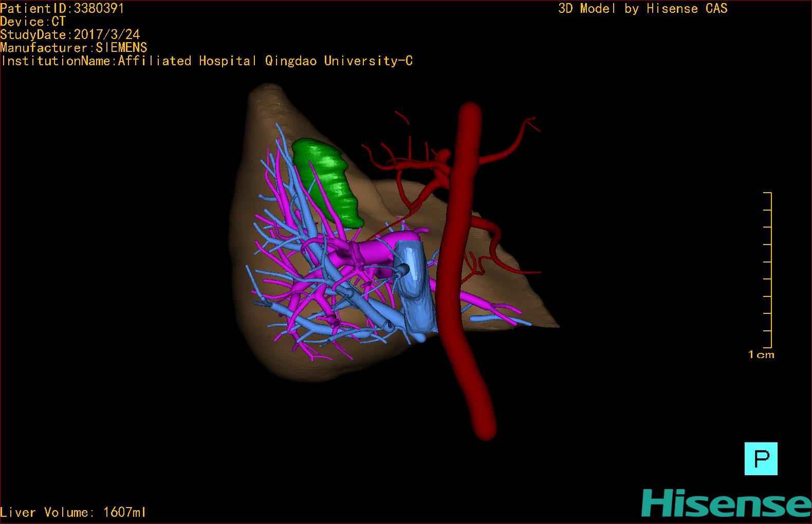Viewport: 812px width, 524px height.
Task: Click the wide light-blue vena cava segment
Action: click(x=414, y=288)
